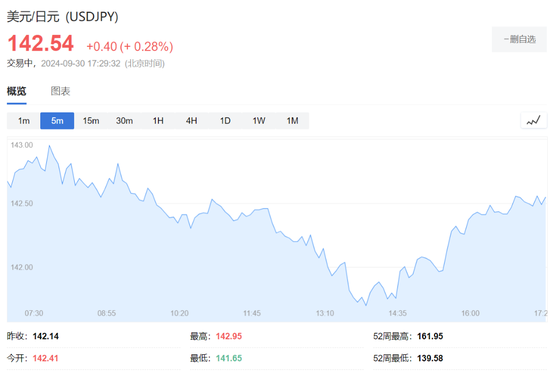Click the 交易中 status text
Image resolution: width=550 pixels, height=371 pixels.
pyautogui.click(x=20, y=63)
